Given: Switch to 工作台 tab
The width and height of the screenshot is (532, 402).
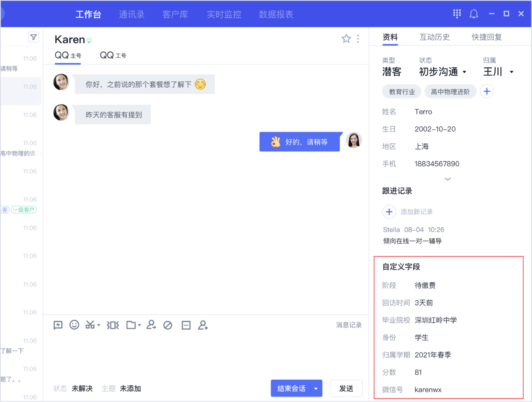Looking at the screenshot, I should tap(88, 14).
